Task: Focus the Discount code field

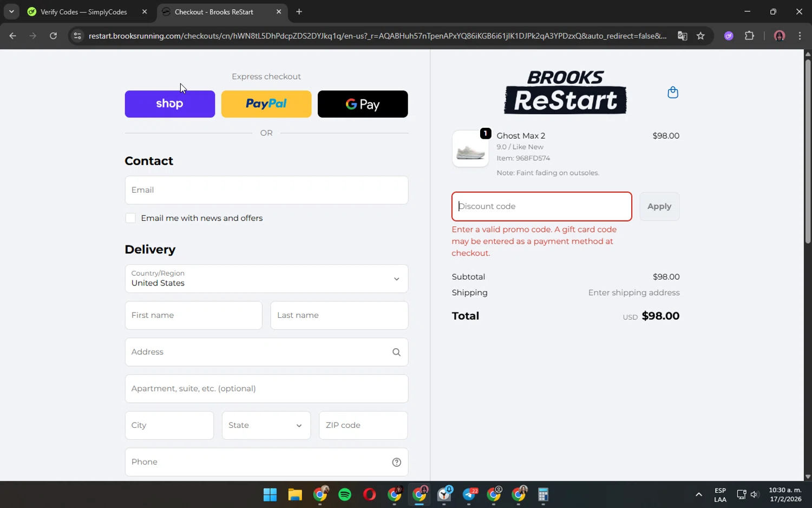Action: tap(542, 206)
